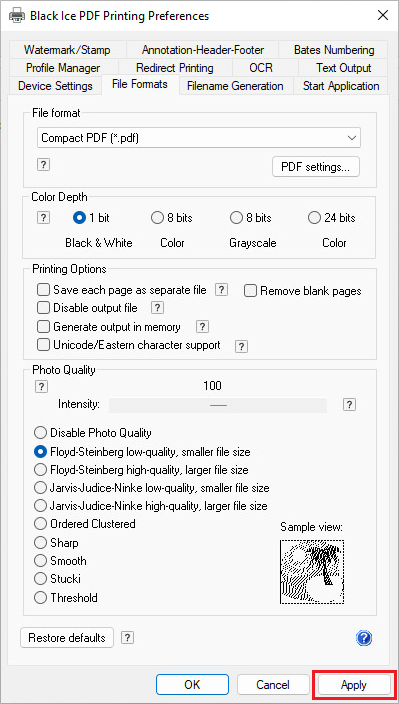Click the Color Depth help question mark
Screen dimensions: 399x704
tap(43, 218)
